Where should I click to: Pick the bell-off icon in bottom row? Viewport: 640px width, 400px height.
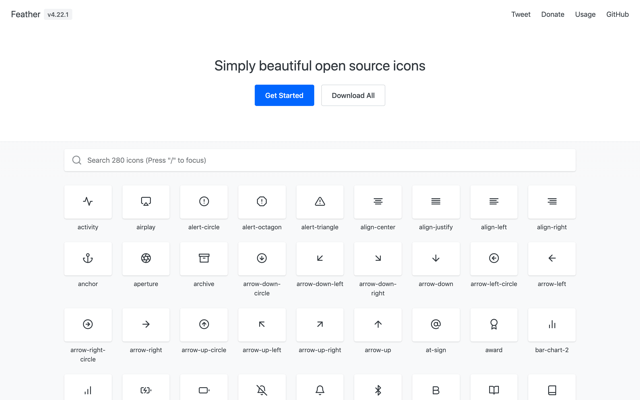tap(262, 388)
